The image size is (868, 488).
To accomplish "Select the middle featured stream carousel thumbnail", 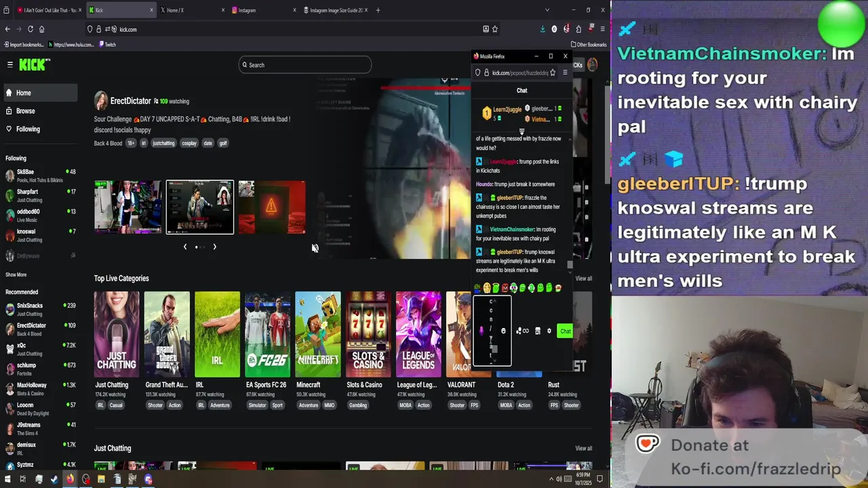I will (x=200, y=207).
